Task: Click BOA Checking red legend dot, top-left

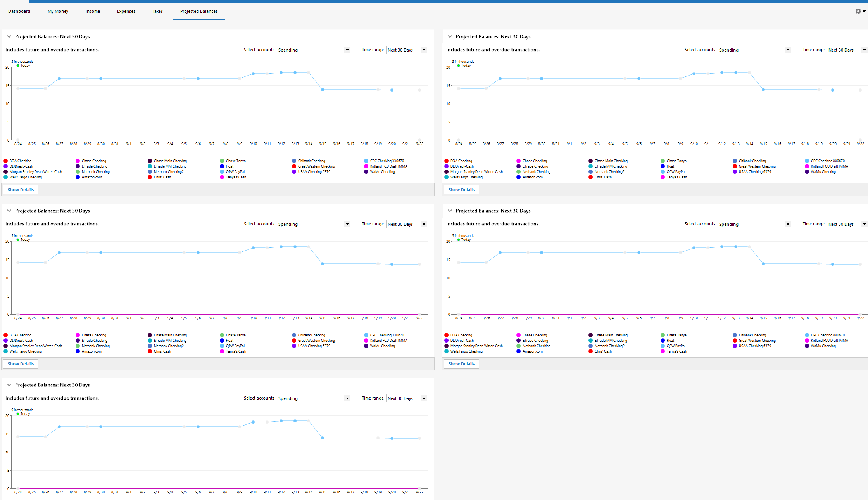Action: pos(6,161)
